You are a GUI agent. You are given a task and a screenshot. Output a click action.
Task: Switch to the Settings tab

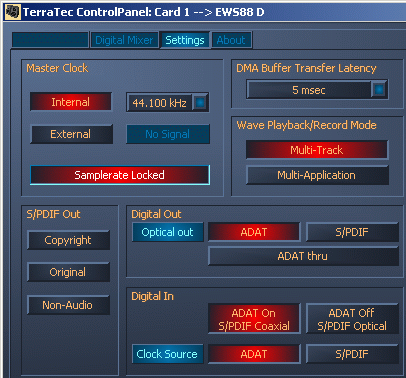(x=185, y=40)
